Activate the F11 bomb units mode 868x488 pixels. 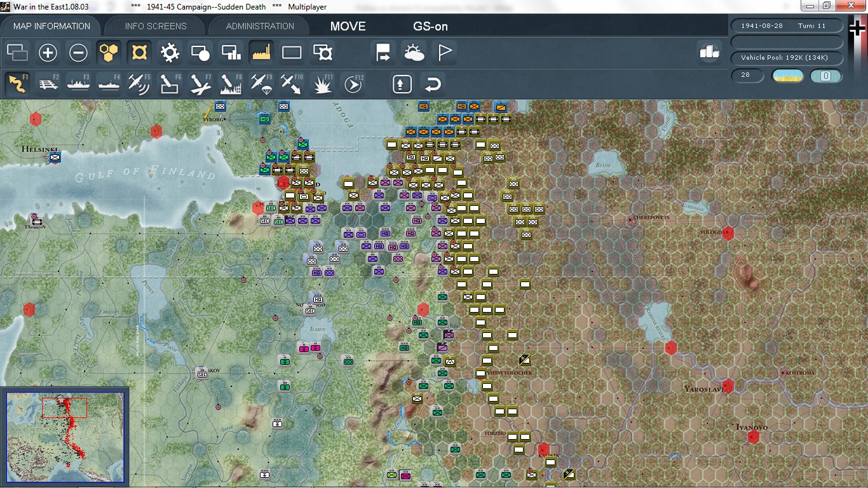pos(322,83)
